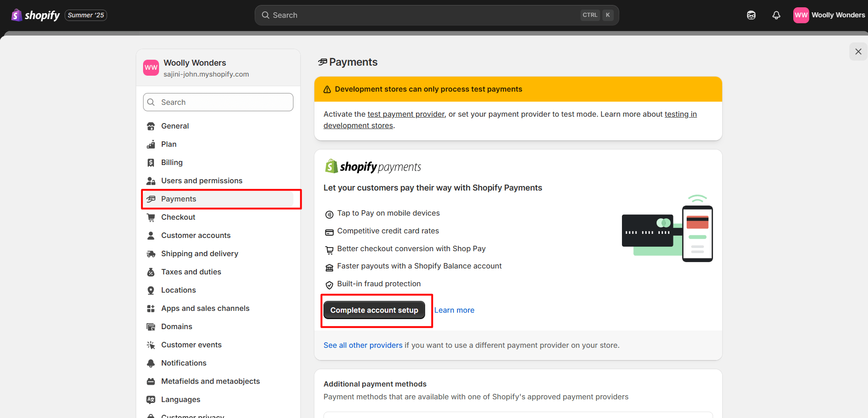
Task: Click the Shipping and delivery truck icon
Action: click(151, 254)
